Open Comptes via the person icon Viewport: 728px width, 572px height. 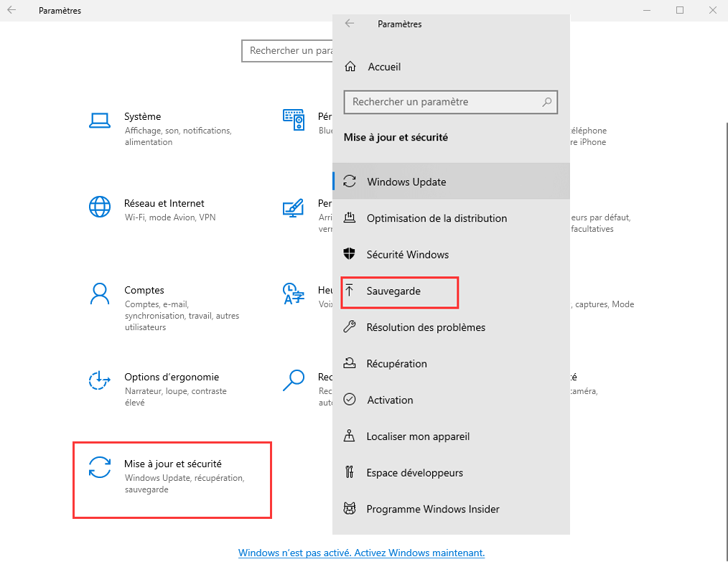point(99,294)
